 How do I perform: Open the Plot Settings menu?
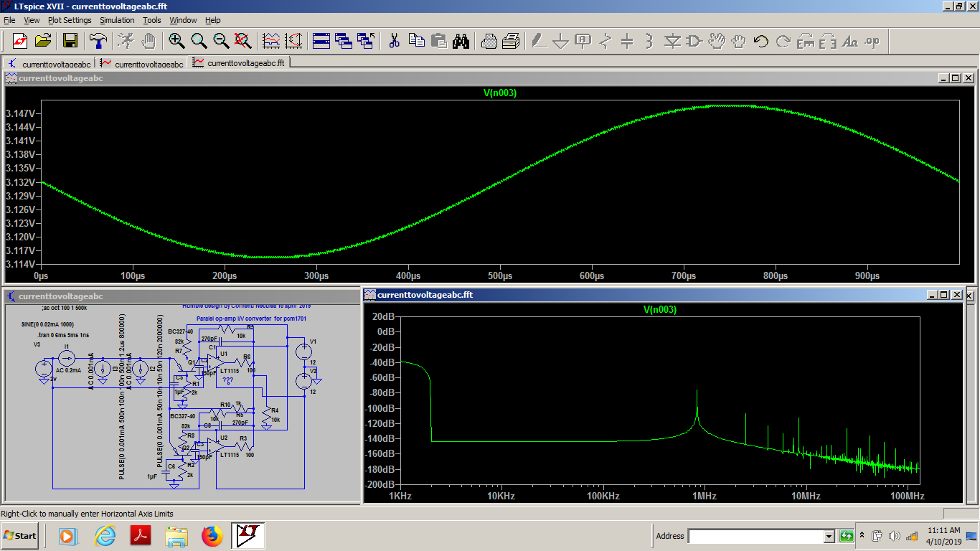coord(70,20)
